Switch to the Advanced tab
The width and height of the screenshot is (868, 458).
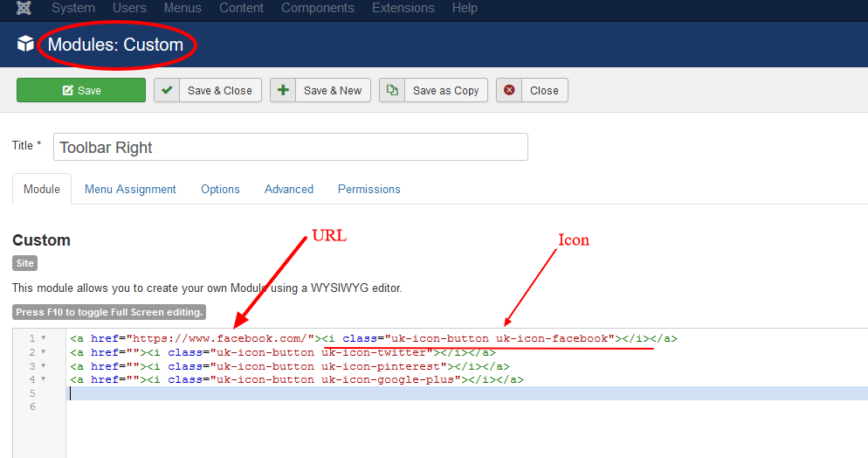click(x=289, y=189)
